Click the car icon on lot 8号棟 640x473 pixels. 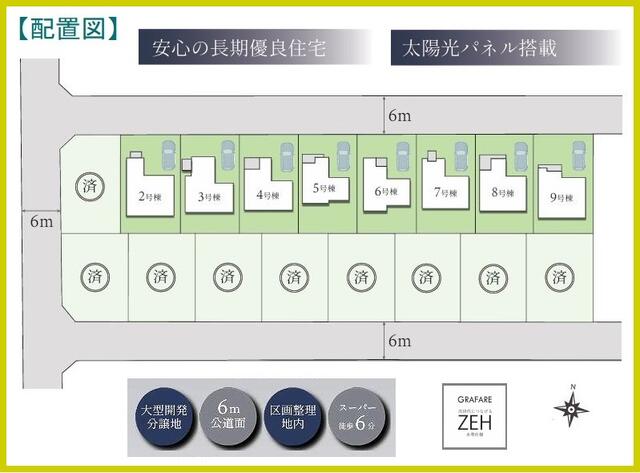point(520,157)
